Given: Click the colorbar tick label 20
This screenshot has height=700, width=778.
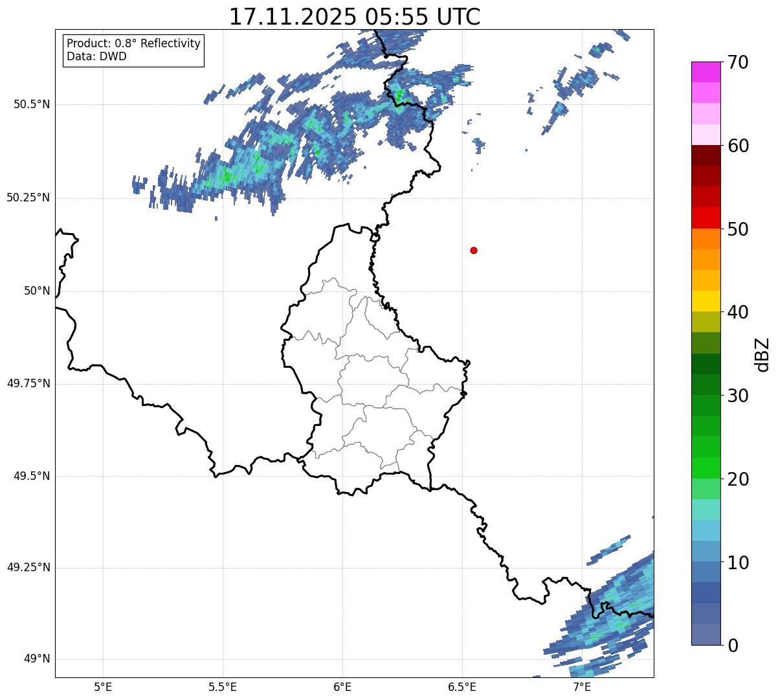Looking at the screenshot, I should click(x=738, y=479).
